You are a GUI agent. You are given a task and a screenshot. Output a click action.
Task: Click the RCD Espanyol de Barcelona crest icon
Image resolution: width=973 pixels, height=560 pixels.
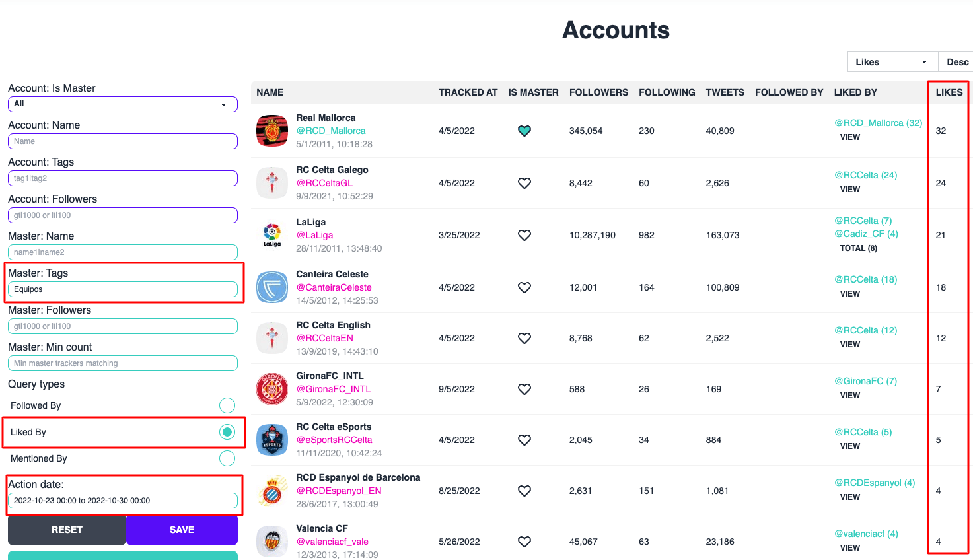(x=271, y=490)
